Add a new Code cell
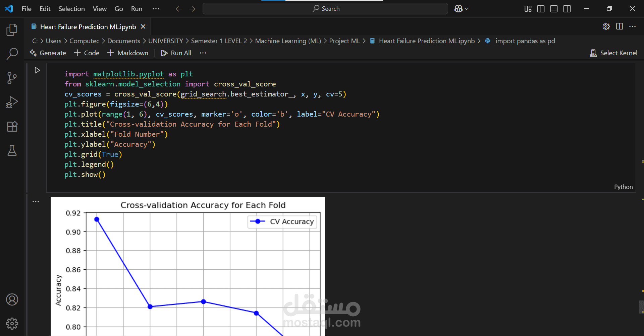 tap(87, 53)
